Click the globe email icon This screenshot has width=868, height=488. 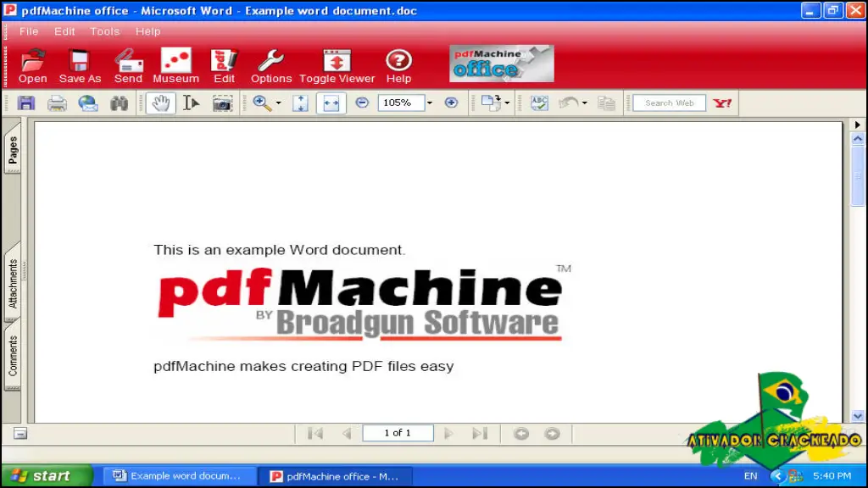[x=88, y=103]
